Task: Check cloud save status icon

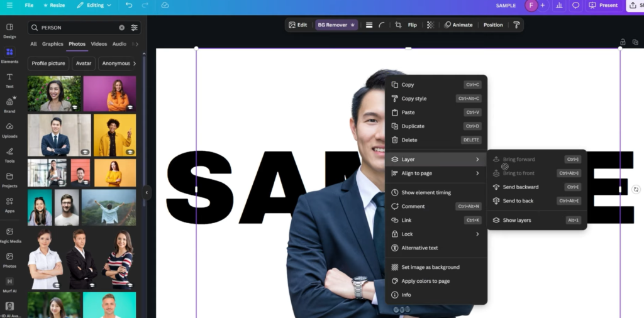Action: click(165, 5)
